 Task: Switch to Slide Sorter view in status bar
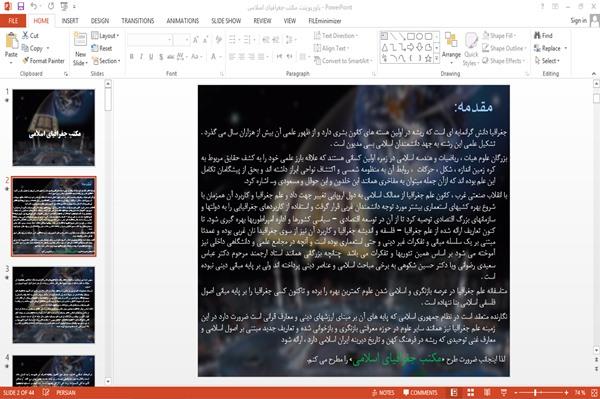471,392
